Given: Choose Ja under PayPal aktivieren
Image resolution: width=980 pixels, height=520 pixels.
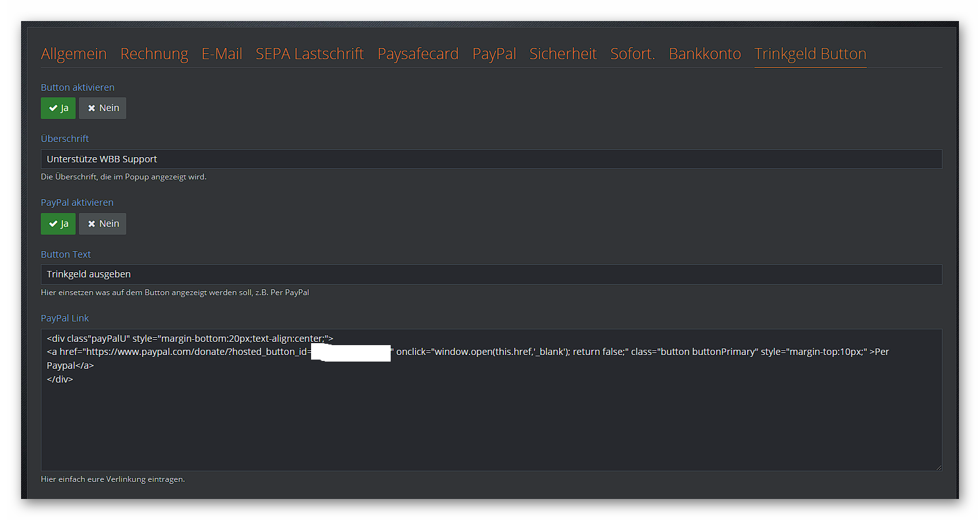Looking at the screenshot, I should click(59, 224).
